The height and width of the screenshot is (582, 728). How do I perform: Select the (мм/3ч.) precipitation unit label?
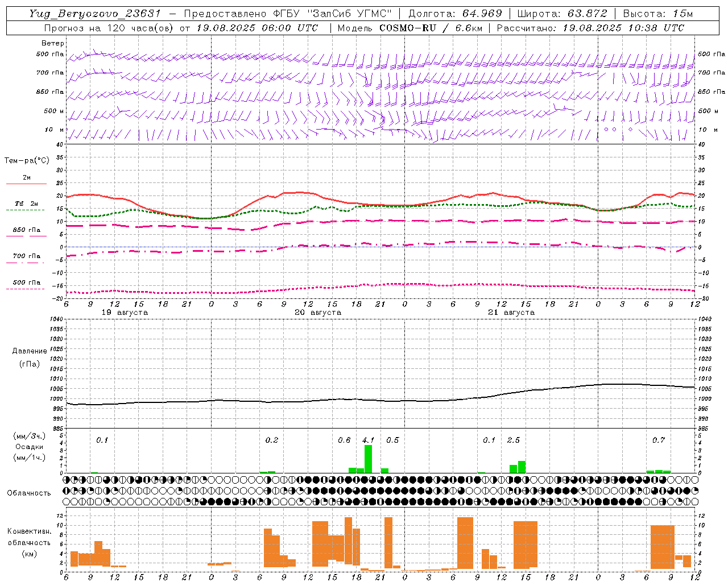coord(30,436)
